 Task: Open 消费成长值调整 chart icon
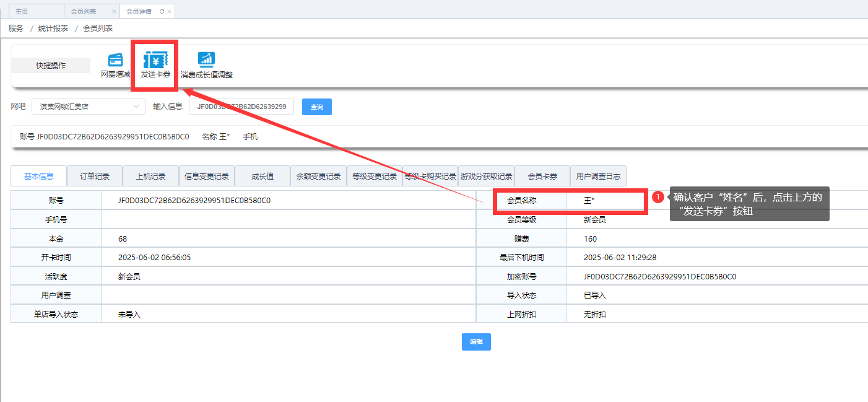tap(206, 59)
